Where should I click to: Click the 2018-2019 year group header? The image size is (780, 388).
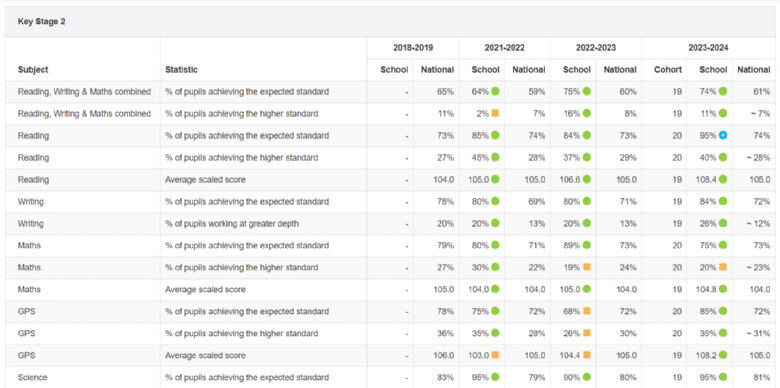(413, 48)
